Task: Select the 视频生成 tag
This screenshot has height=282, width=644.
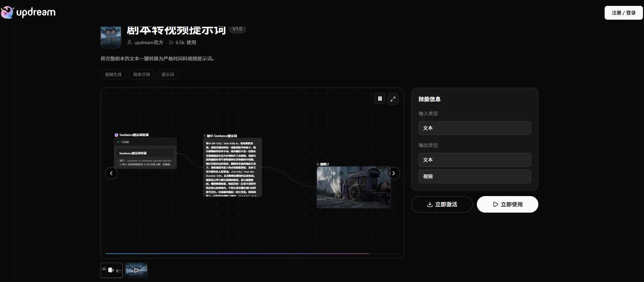Action: (113, 74)
